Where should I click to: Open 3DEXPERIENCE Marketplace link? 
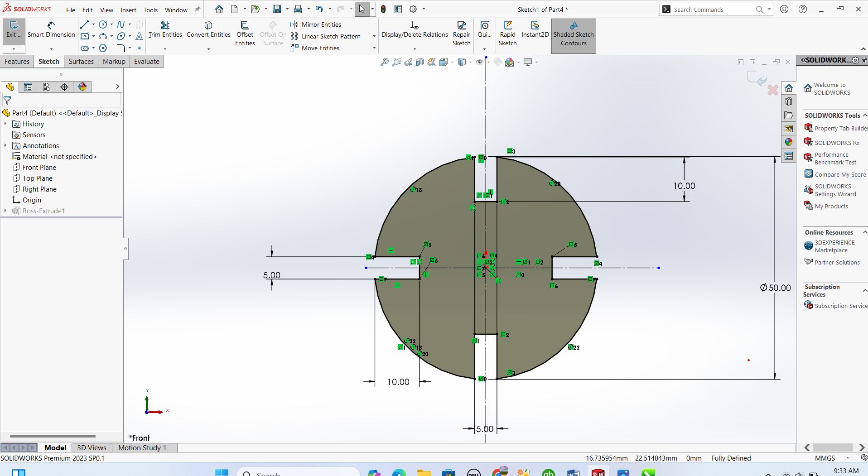[x=830, y=246]
